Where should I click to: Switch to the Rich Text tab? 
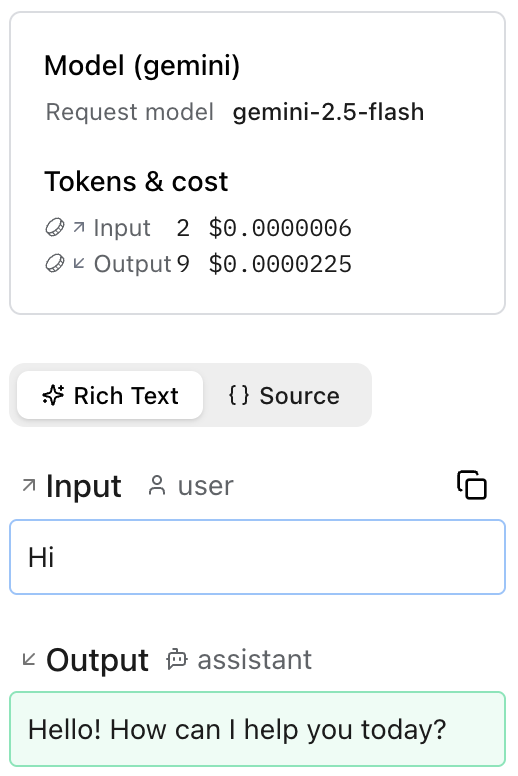pyautogui.click(x=110, y=395)
